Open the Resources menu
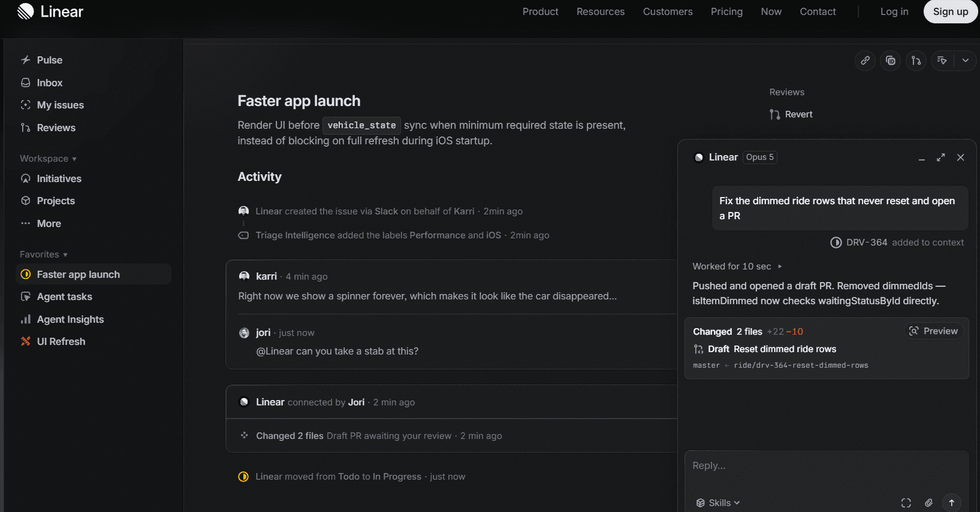Image resolution: width=980 pixels, height=512 pixels. pyautogui.click(x=601, y=11)
